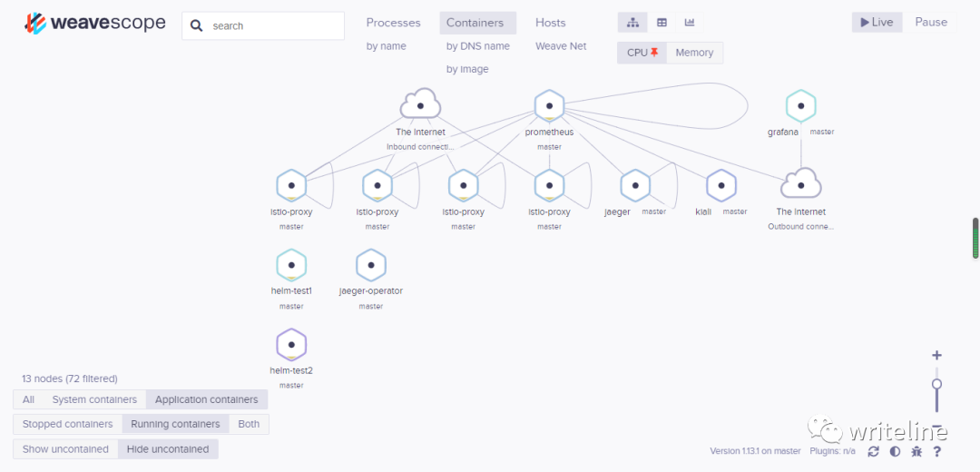Switch to the table view icon

tap(661, 23)
